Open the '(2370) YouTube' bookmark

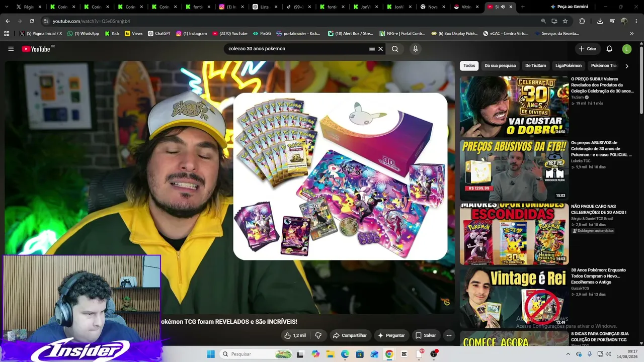click(230, 34)
